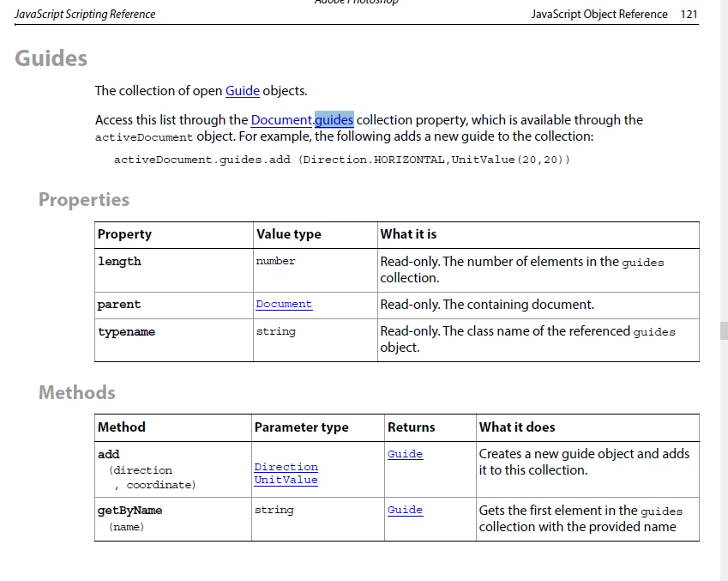Click the length row description about number of elements
Screen dimensions: 728x581
522,269
